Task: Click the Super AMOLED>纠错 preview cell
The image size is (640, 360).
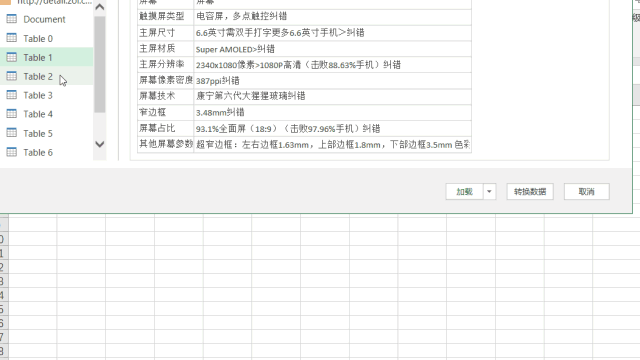Action: [x=332, y=49]
